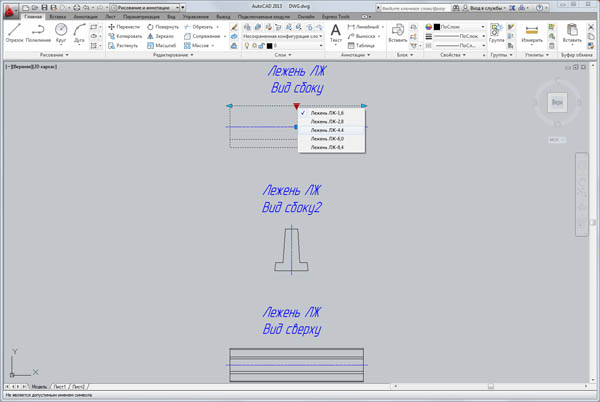Screen dimensions: 600x402
Task: Click the Повернуть rotate tool
Action: pyautogui.click(x=163, y=27)
